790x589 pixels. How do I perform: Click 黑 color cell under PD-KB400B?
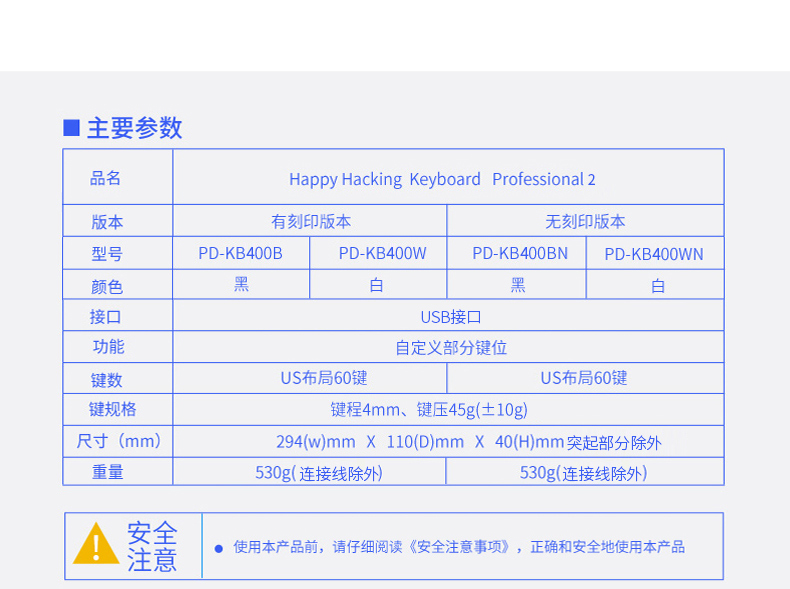point(241,285)
